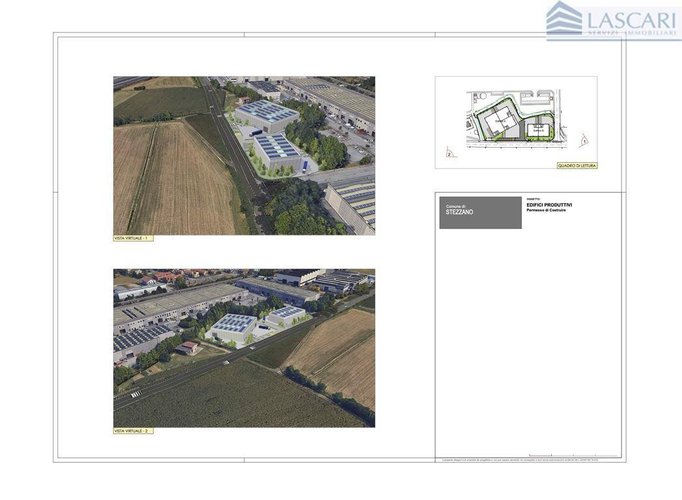Click the gray Comune di Stezzano block
This screenshot has width=682, height=500.
tap(480, 212)
